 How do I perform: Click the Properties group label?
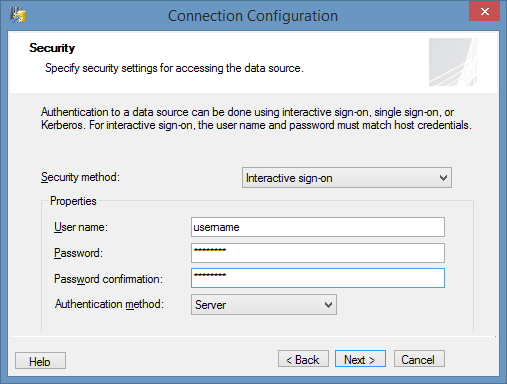click(73, 201)
